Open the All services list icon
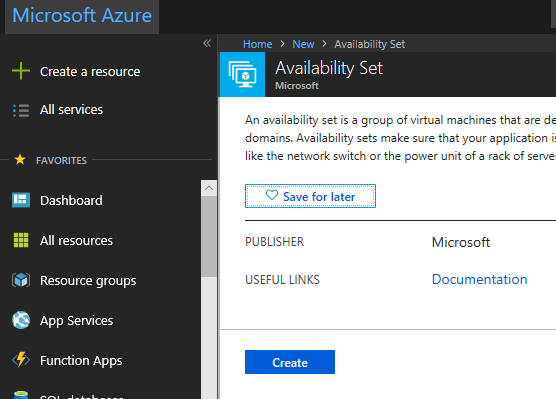The height and width of the screenshot is (399, 556). pos(21,110)
